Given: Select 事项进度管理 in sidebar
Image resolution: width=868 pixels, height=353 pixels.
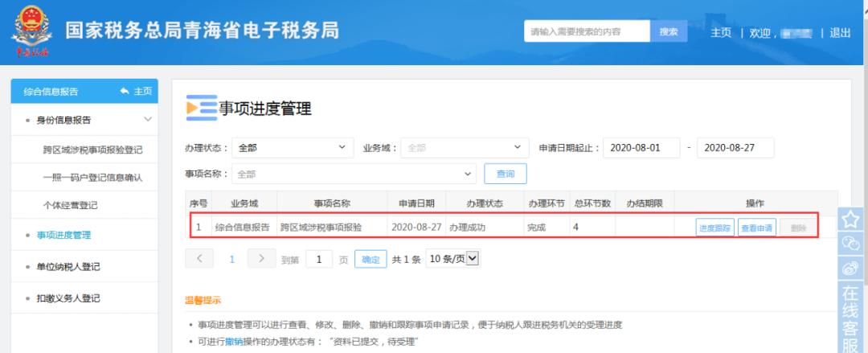Looking at the screenshot, I should (x=63, y=235).
